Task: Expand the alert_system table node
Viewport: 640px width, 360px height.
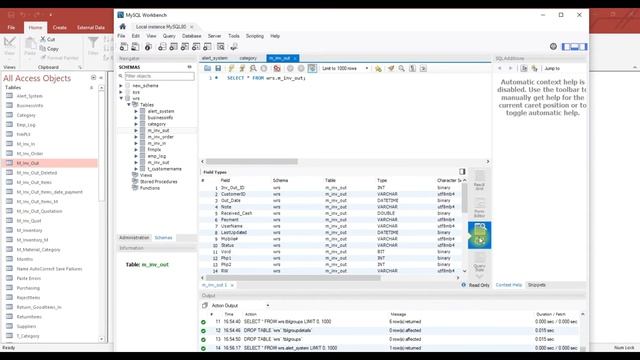Action: tap(136, 111)
